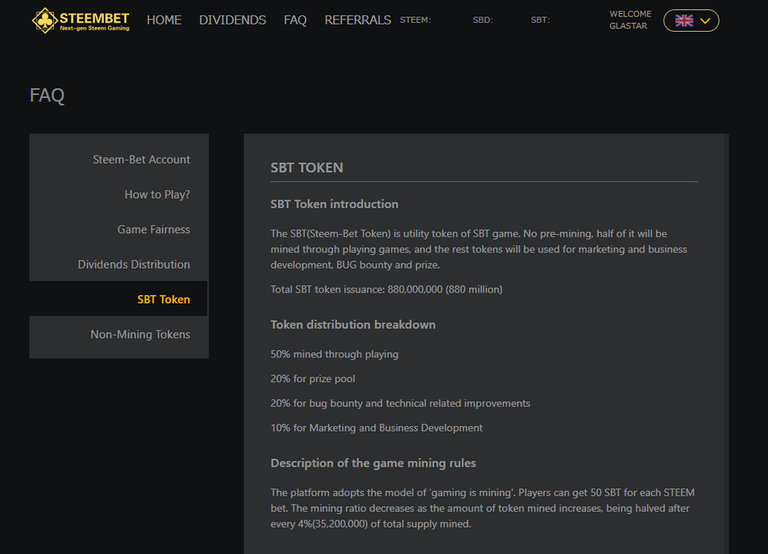Go to the HOME page
The width and height of the screenshot is (768, 554).
pyautogui.click(x=164, y=20)
